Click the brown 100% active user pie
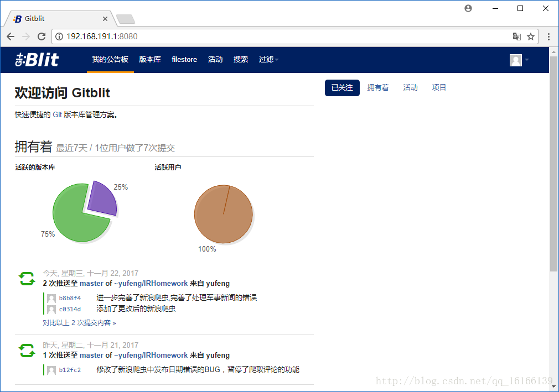 [224, 214]
